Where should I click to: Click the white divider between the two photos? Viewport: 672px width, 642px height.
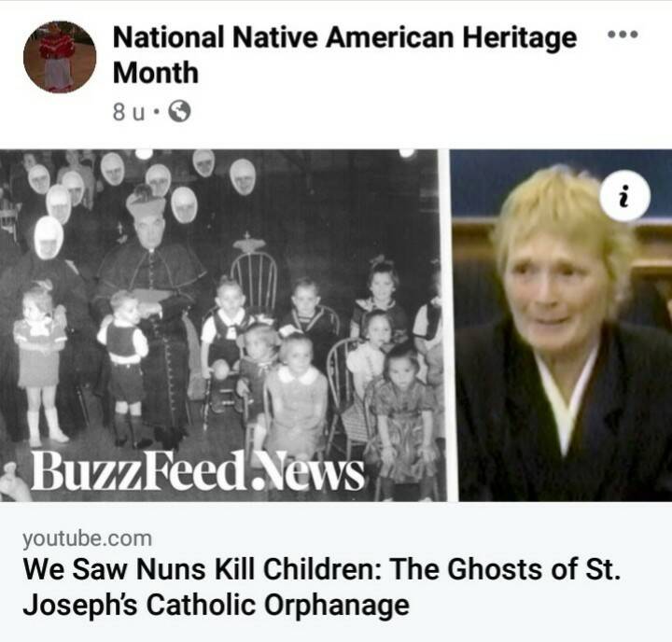click(452, 326)
